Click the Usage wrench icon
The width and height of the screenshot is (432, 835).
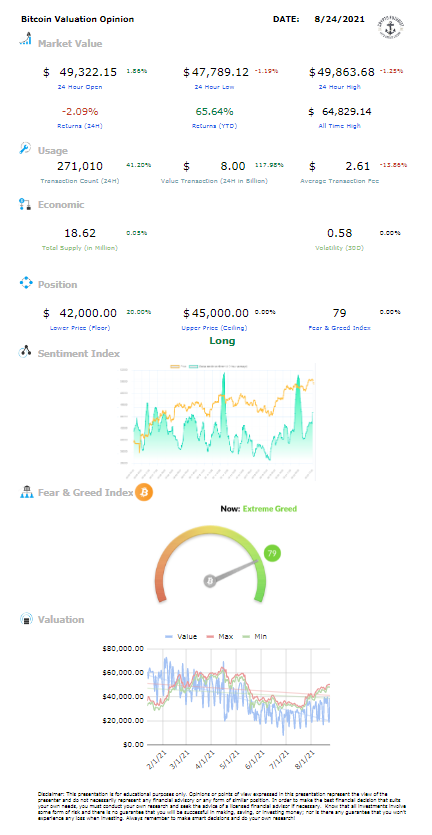(25, 149)
